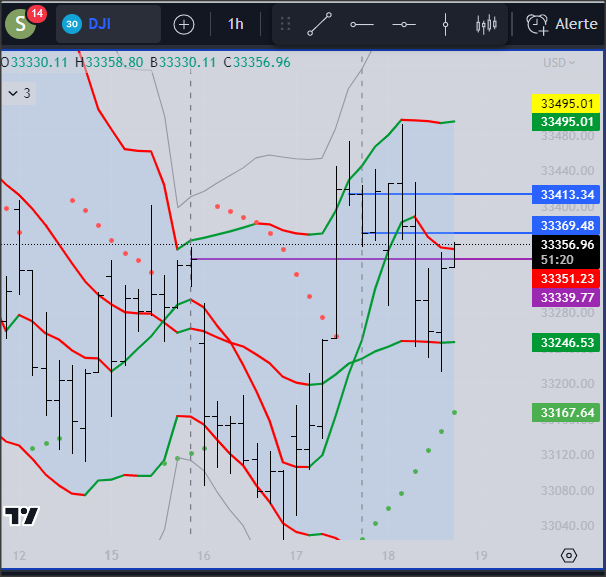
Task: Select the blue 33413.34 line label
Action: click(x=566, y=194)
